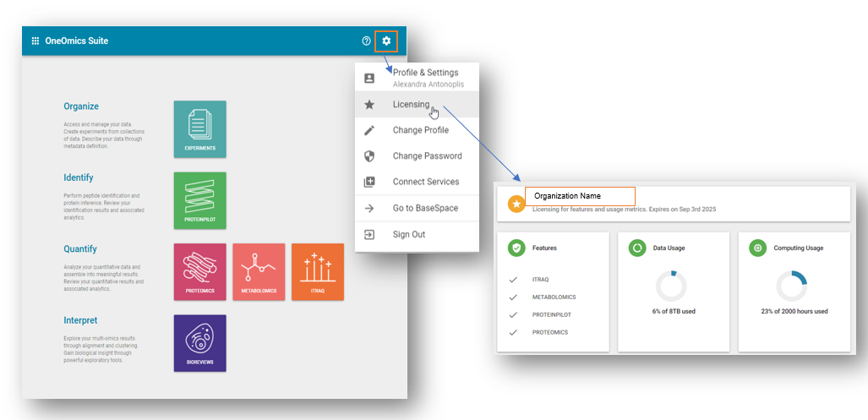Click the help question mark icon
This screenshot has height=420, width=868.
366,41
